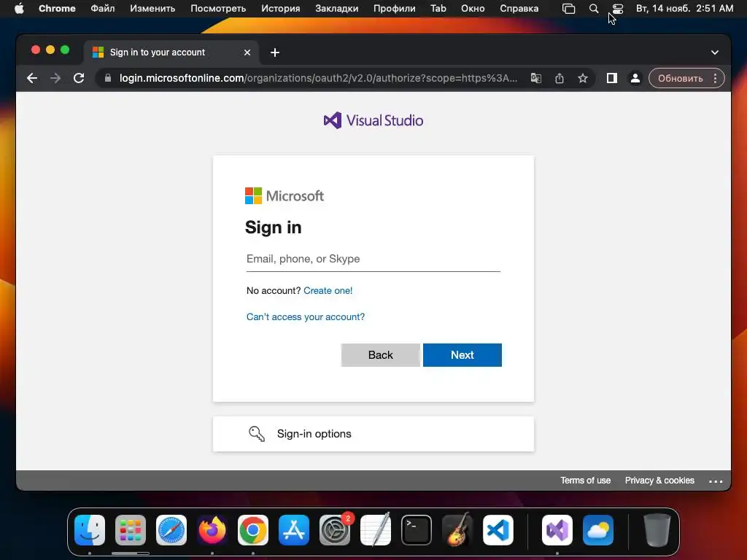This screenshot has width=747, height=560.
Task: Click the share page icon
Action: pyautogui.click(x=560, y=78)
